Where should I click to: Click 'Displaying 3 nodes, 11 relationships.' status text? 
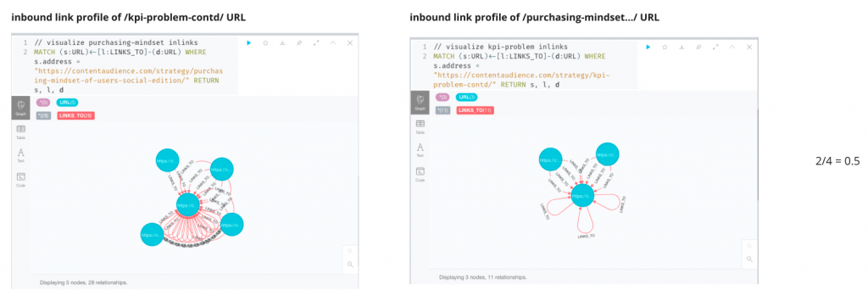tap(482, 276)
